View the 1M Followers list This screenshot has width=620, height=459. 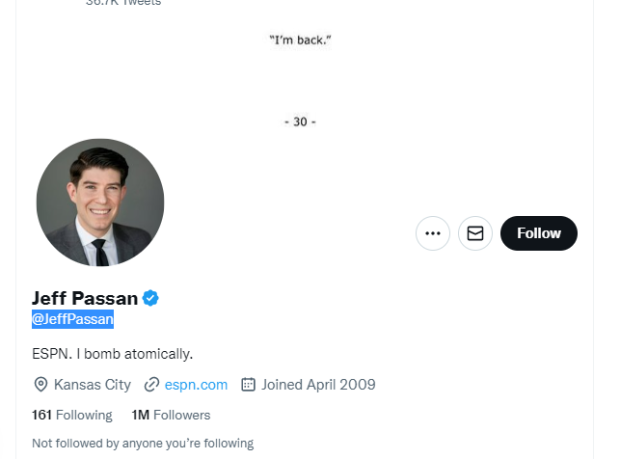(171, 414)
